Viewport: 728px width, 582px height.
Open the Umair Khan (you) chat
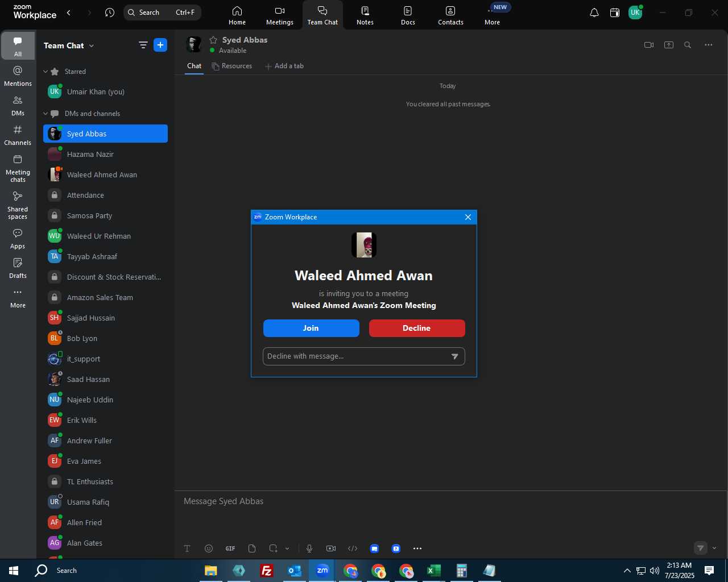[x=106, y=92]
